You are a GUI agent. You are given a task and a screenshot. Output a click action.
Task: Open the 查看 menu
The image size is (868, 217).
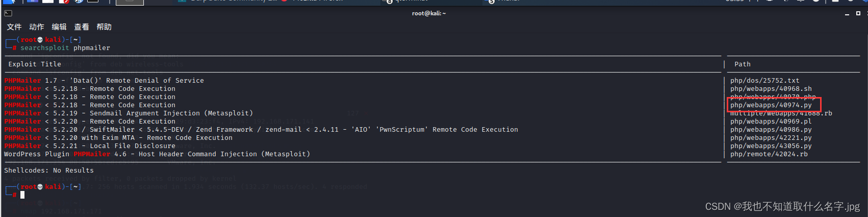82,27
